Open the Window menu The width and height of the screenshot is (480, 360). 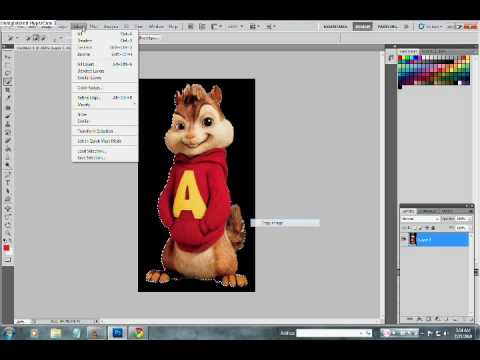click(156, 26)
